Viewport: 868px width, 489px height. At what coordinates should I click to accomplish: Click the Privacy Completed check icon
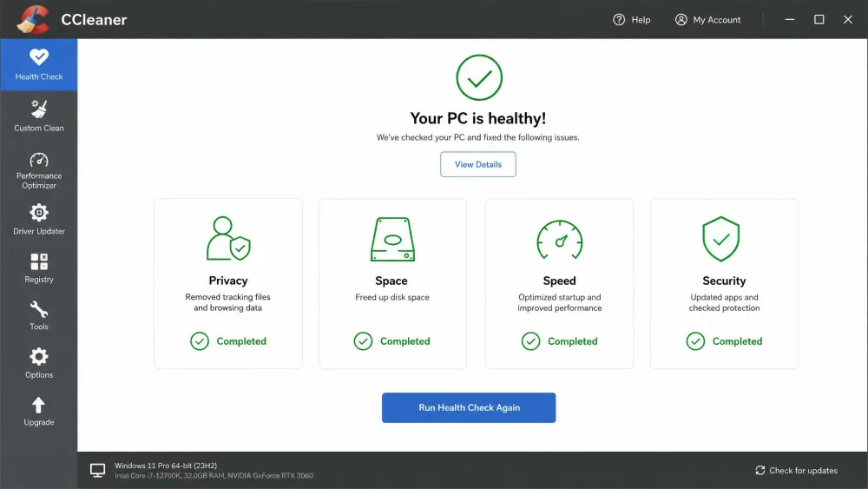pyautogui.click(x=200, y=341)
